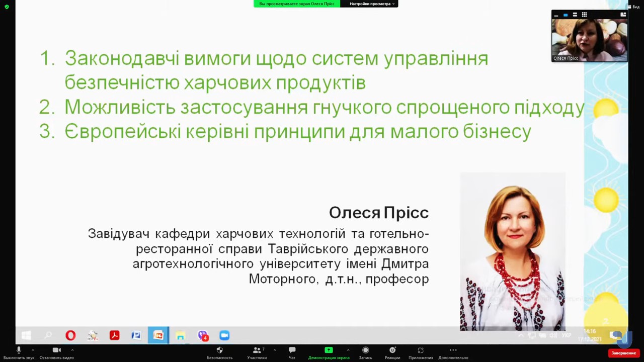This screenshot has height=362, width=644.
Task: Select two-row strip layout in the thumbnail panel
Action: pyautogui.click(x=575, y=15)
